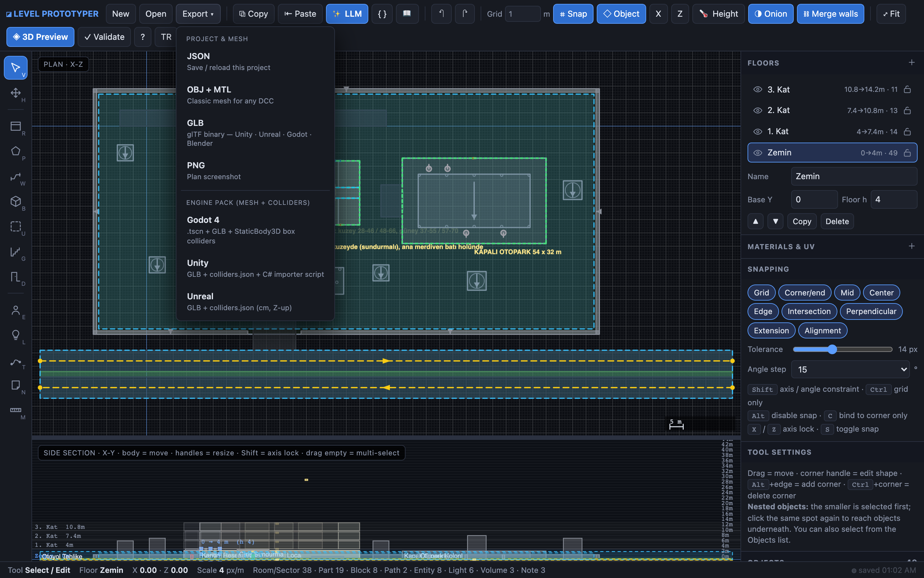
Task: Select the Note (N) tool
Action: click(x=16, y=385)
